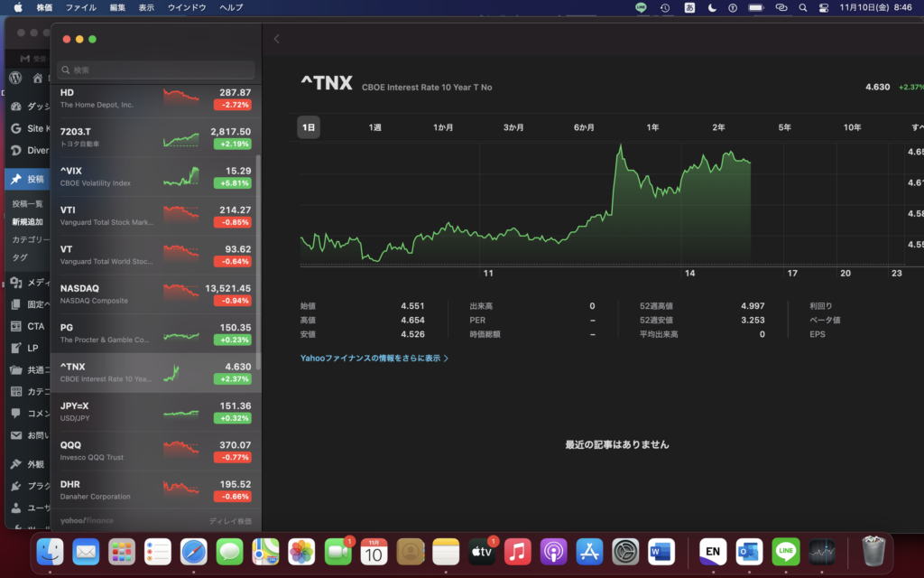Image resolution: width=924 pixels, height=578 pixels.
Task: Select the 3か月 chart range tab
Action: coord(513,127)
